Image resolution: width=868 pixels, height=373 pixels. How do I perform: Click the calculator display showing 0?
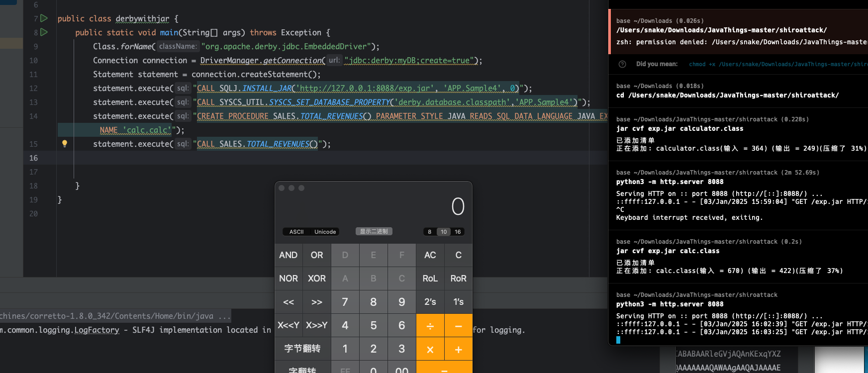458,206
